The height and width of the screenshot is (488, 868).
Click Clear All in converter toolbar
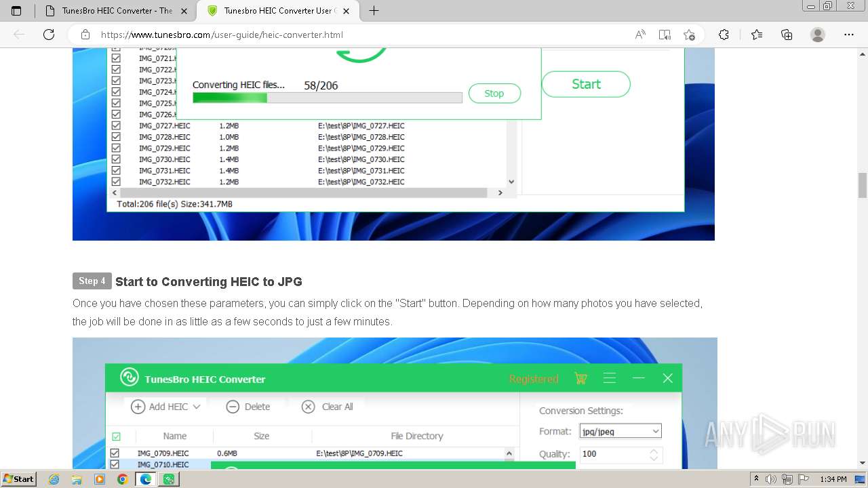(x=328, y=407)
